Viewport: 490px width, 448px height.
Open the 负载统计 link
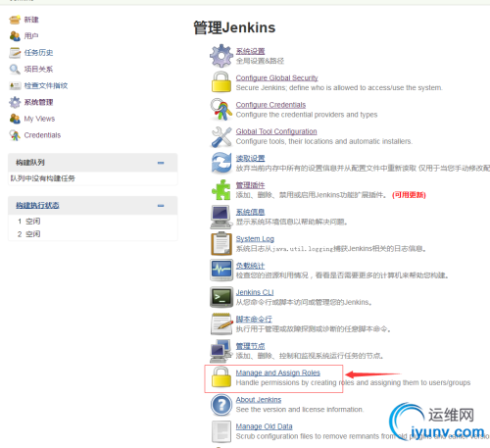pyautogui.click(x=250, y=266)
